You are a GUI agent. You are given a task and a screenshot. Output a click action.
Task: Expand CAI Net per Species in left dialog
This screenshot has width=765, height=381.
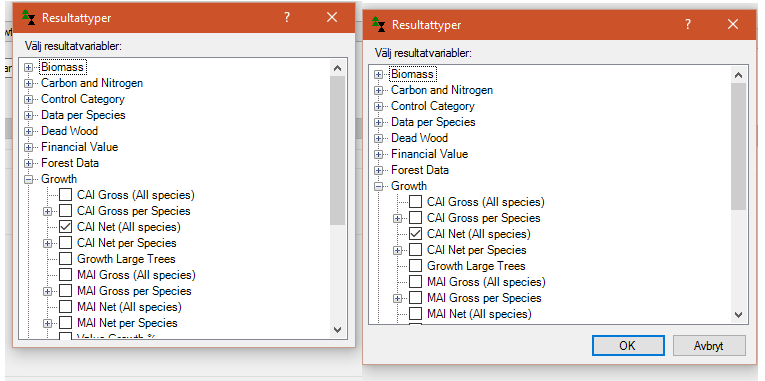[47, 243]
